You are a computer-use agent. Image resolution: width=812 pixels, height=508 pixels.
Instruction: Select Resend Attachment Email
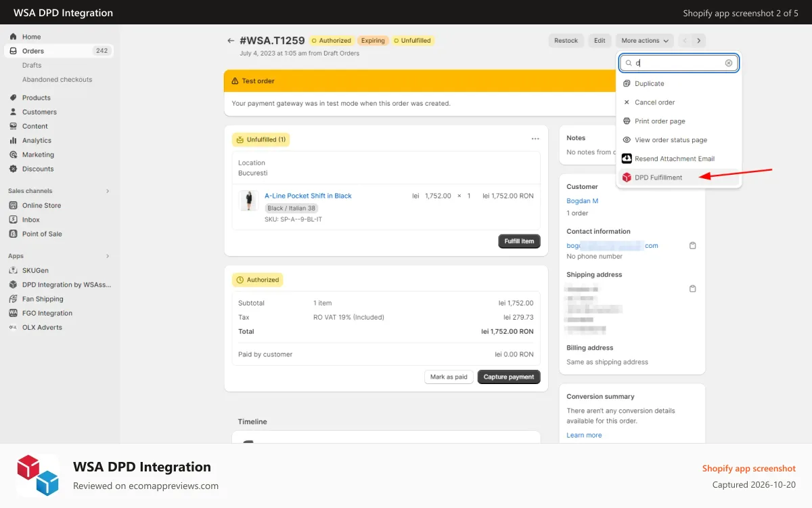pyautogui.click(x=679, y=158)
